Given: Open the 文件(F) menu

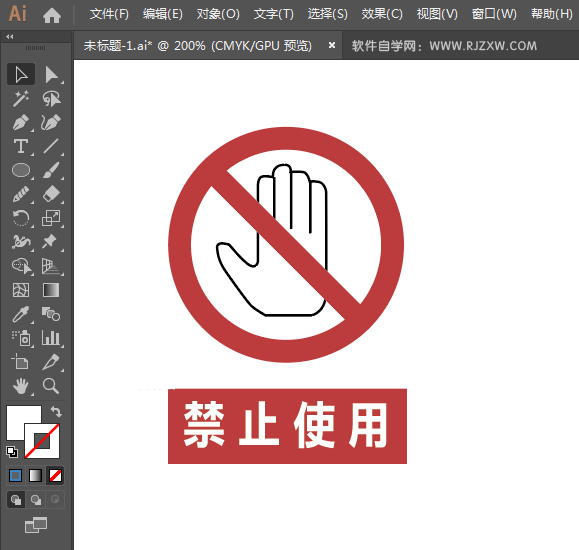Looking at the screenshot, I should (109, 14).
